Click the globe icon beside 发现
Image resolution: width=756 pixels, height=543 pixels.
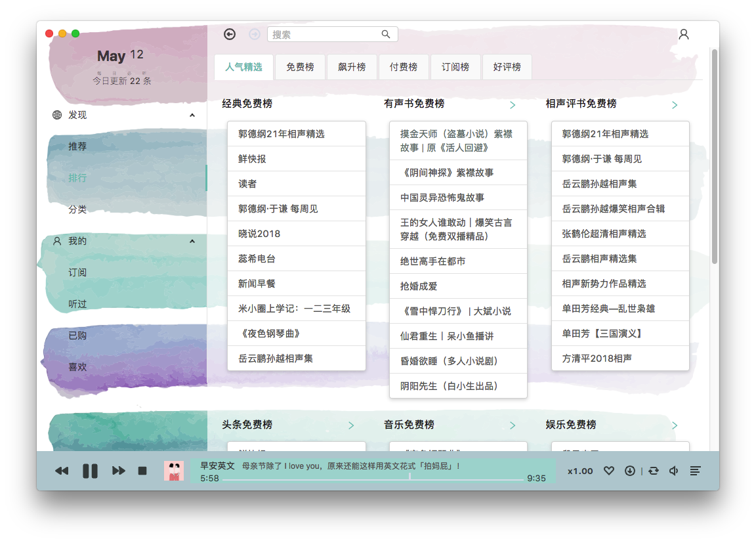click(x=57, y=115)
